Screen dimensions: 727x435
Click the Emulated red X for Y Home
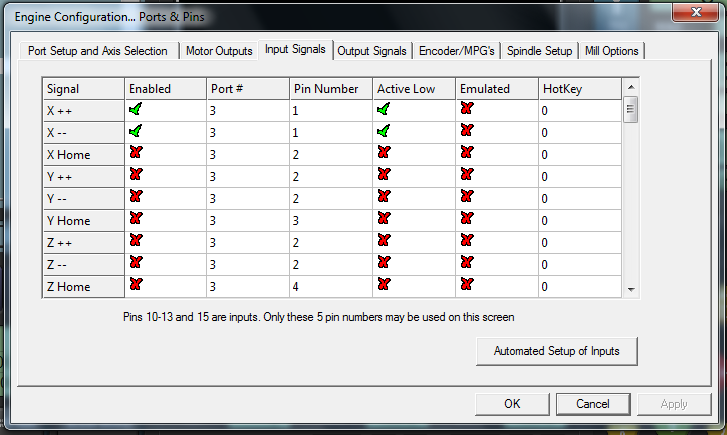pos(467,217)
